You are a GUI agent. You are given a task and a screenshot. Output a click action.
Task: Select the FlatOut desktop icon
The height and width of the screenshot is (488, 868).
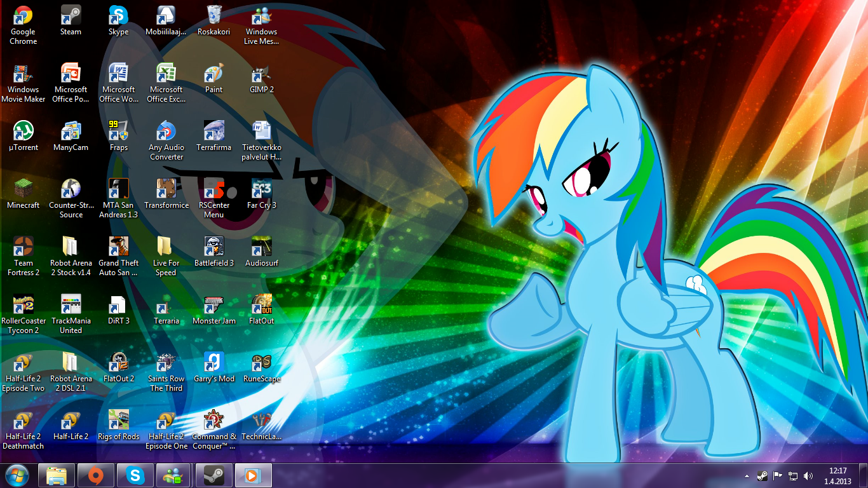tap(261, 310)
